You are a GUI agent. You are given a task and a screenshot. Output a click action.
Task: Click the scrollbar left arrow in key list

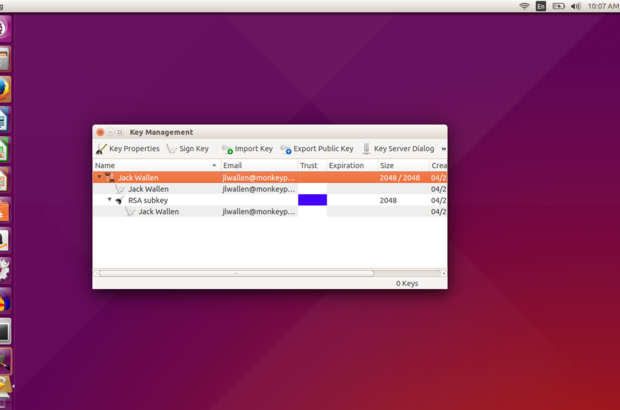click(x=96, y=273)
